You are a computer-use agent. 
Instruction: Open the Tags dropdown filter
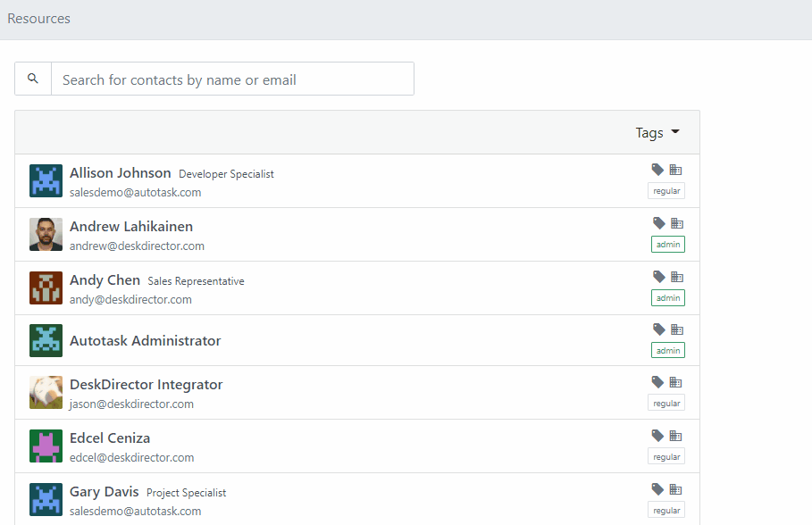pos(657,132)
